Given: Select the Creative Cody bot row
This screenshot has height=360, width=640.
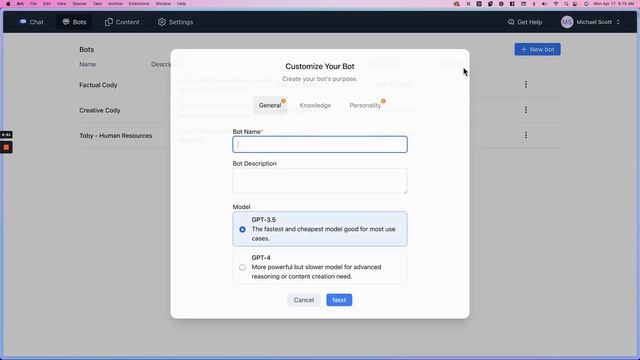Looking at the screenshot, I should (x=100, y=110).
